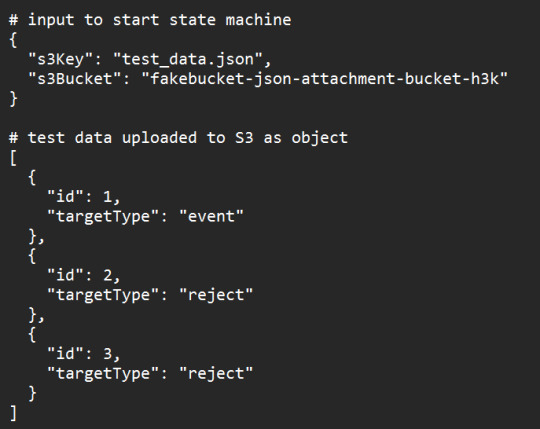Click the closing brace of input JSON
This screenshot has width=540, height=429.
(x=13, y=98)
